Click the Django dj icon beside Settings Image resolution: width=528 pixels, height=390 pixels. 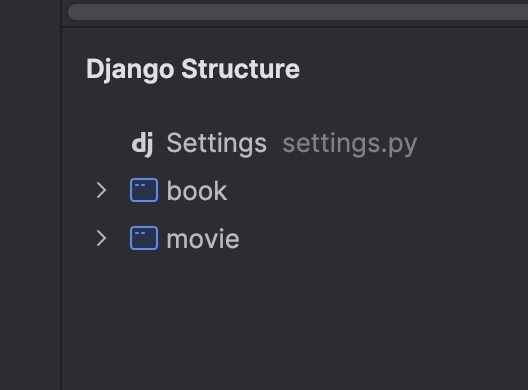pyautogui.click(x=142, y=144)
